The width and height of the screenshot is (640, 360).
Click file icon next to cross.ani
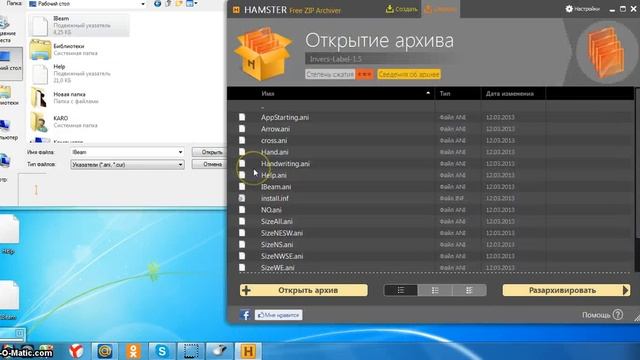pyautogui.click(x=242, y=140)
